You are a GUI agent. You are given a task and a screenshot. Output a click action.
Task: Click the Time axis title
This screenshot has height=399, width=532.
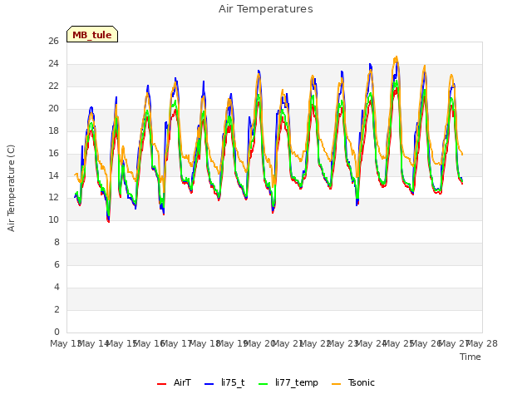(x=470, y=357)
